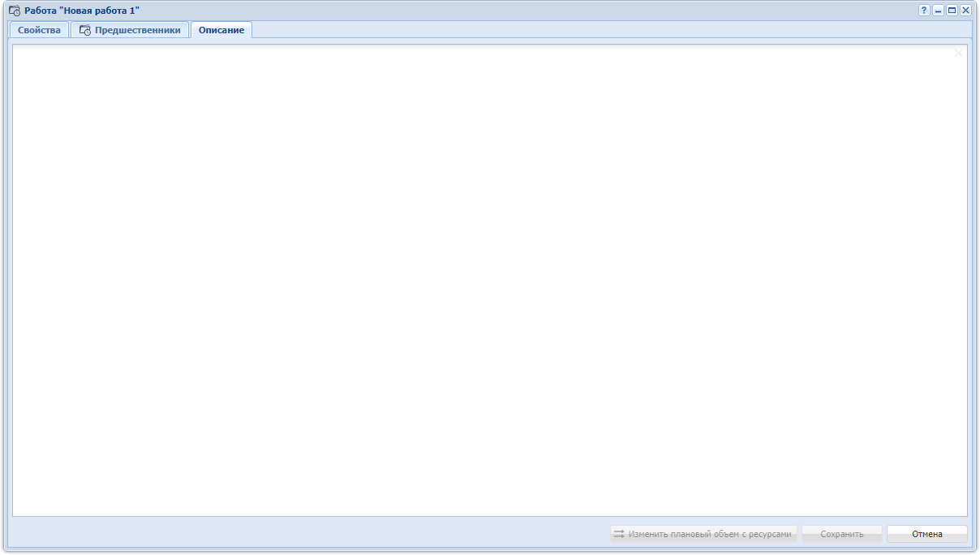
Task: Click the Сохранить button
Action: pos(842,534)
